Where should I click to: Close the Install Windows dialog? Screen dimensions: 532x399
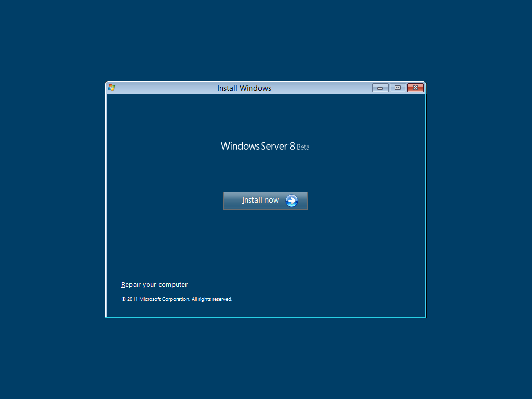click(415, 88)
